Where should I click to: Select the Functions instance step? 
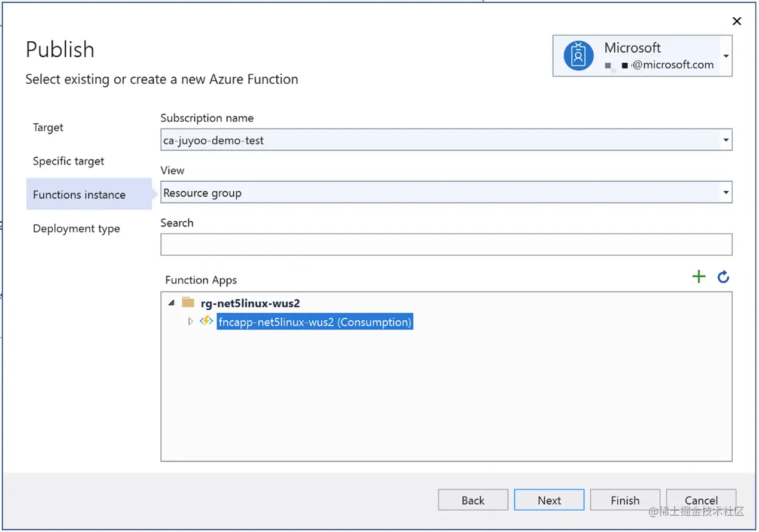pos(79,194)
